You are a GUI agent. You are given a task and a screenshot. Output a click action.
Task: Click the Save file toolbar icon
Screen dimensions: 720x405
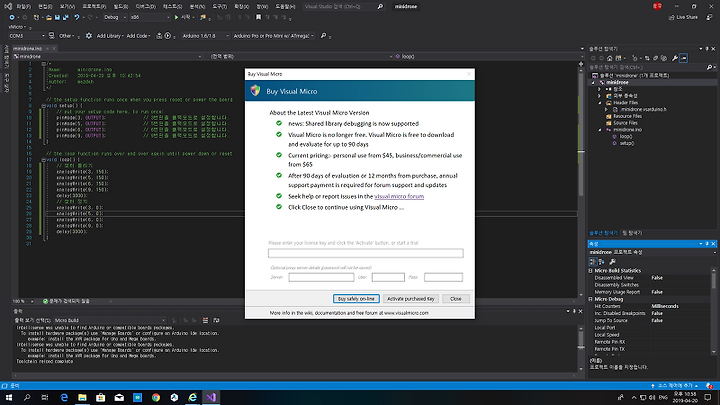(57, 17)
